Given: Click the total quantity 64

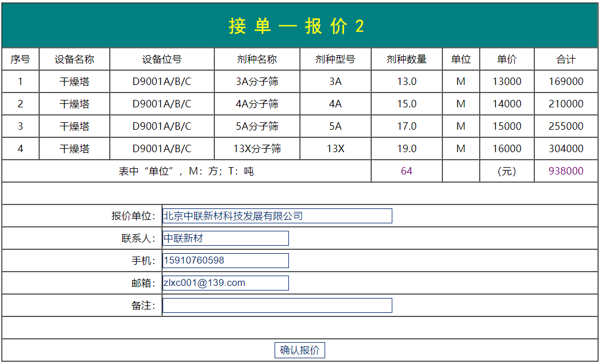Looking at the screenshot, I should (406, 171).
